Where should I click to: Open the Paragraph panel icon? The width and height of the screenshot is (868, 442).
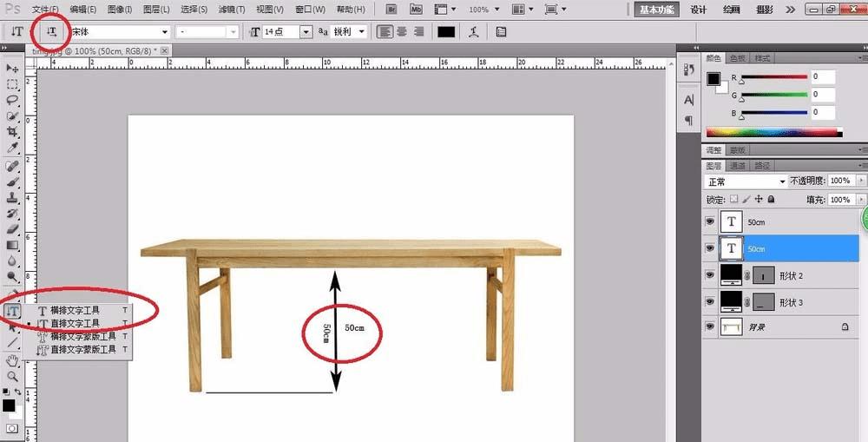coord(688,120)
